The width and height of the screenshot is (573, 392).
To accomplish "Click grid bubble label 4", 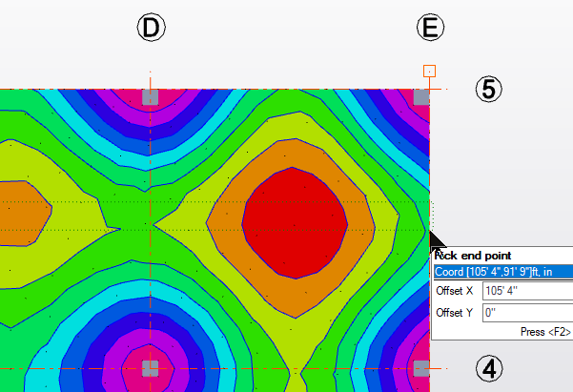I will coord(489,368).
